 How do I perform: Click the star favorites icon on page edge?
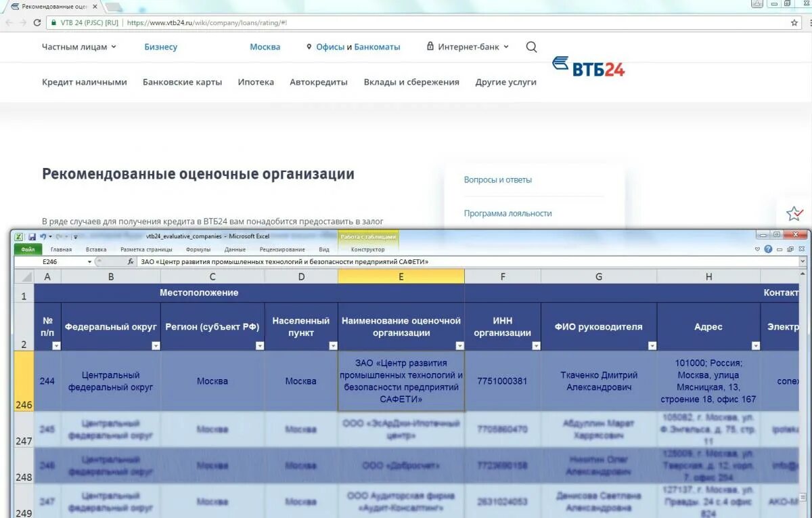point(794,214)
